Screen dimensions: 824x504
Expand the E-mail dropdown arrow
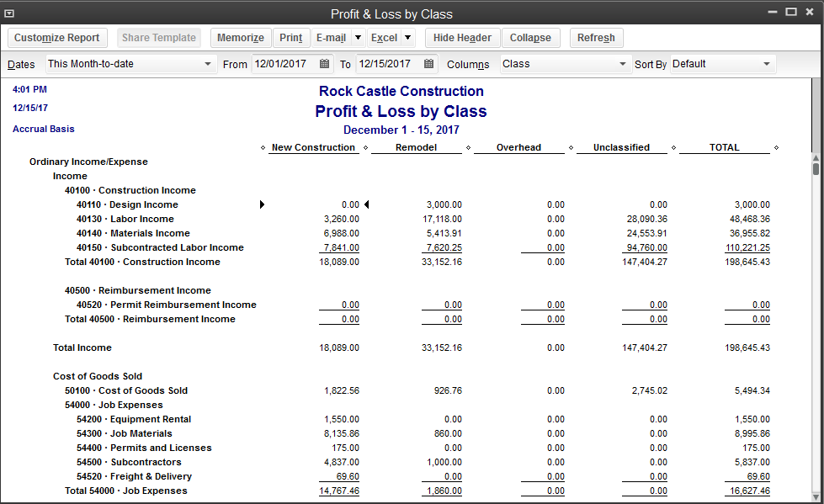(358, 38)
